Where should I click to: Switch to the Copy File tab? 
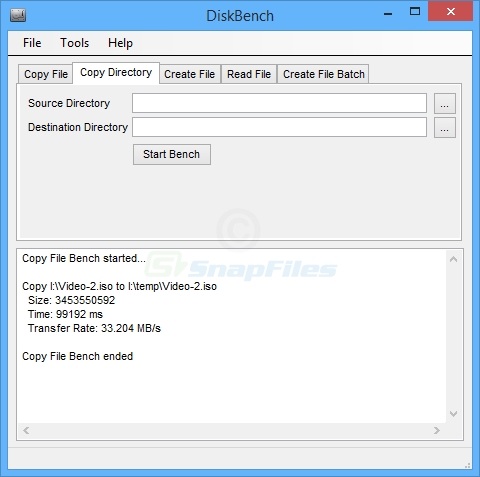tap(46, 74)
